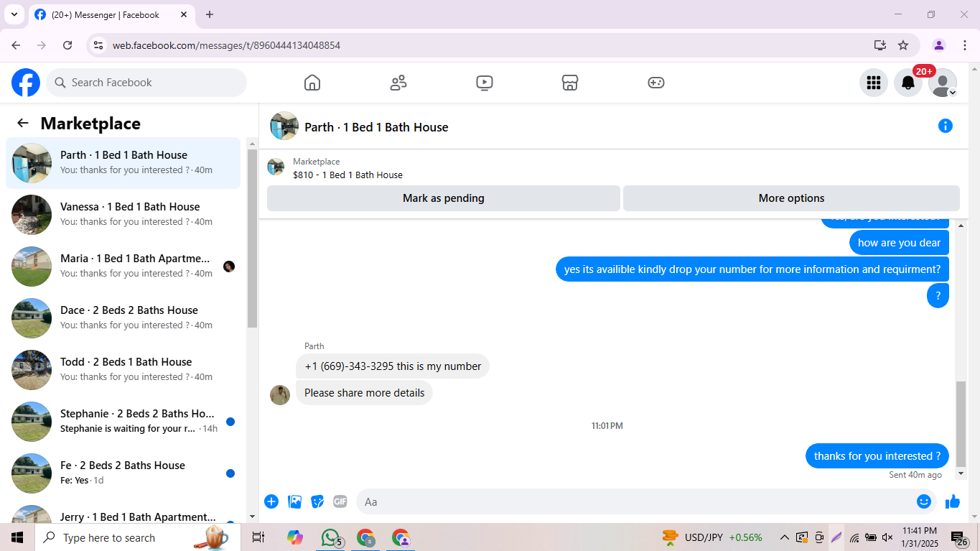Open more actions plus icon in composer
Viewport: 980px width, 551px height.
tap(271, 501)
